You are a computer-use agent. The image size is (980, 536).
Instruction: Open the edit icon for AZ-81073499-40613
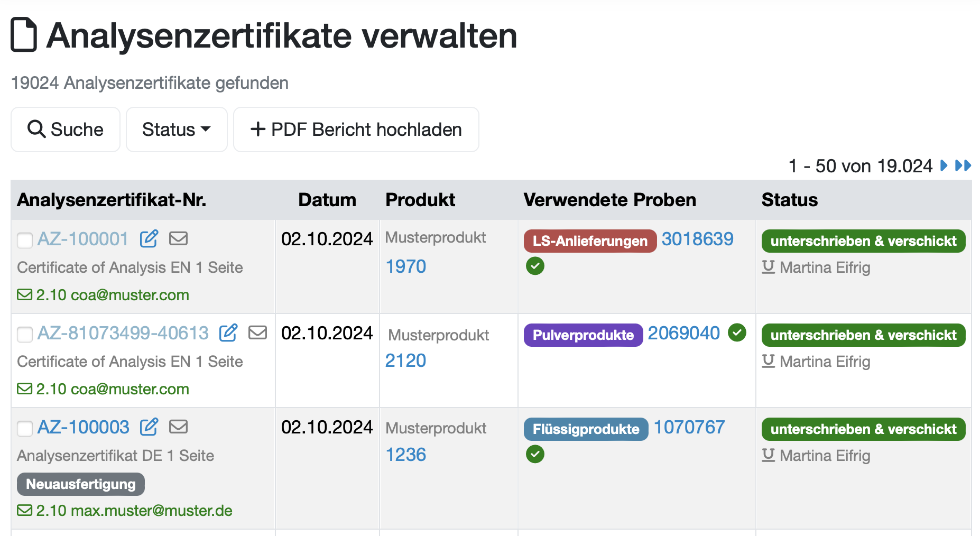(x=228, y=333)
